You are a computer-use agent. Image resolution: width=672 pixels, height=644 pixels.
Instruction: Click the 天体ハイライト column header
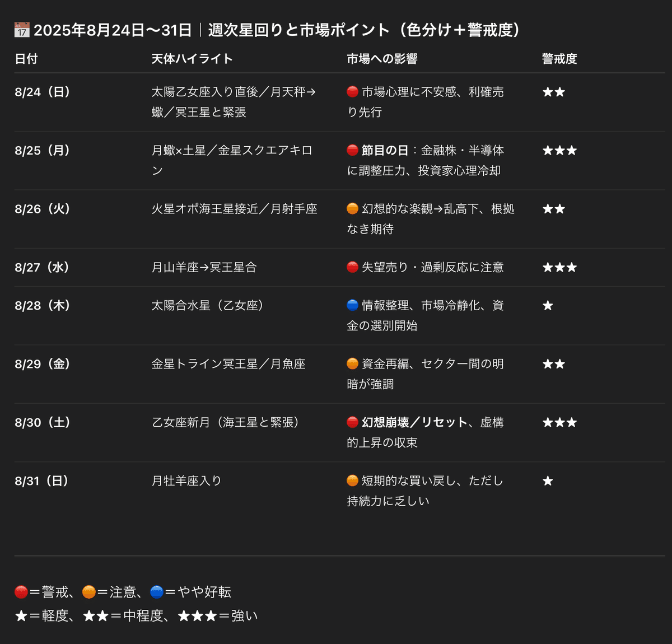(192, 59)
